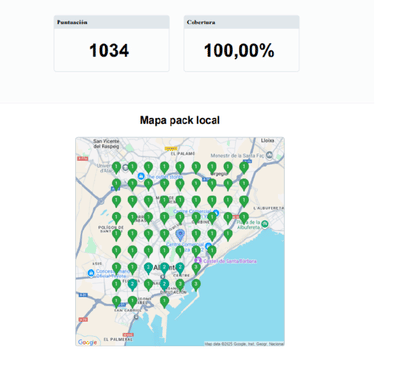This screenshot has height=365, width=400.
Task: Select the green pin at grid's top-right corner
Action: click(x=244, y=167)
